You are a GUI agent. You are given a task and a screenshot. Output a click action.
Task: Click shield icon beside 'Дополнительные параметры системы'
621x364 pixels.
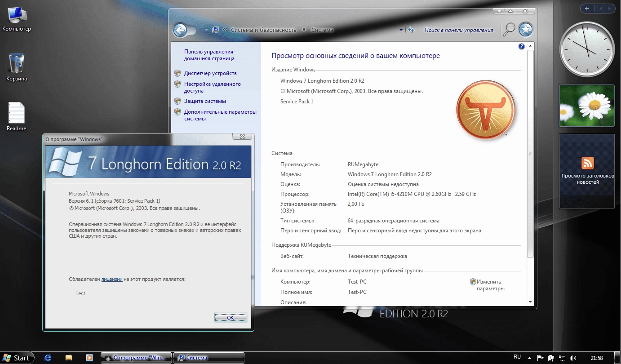coord(177,112)
